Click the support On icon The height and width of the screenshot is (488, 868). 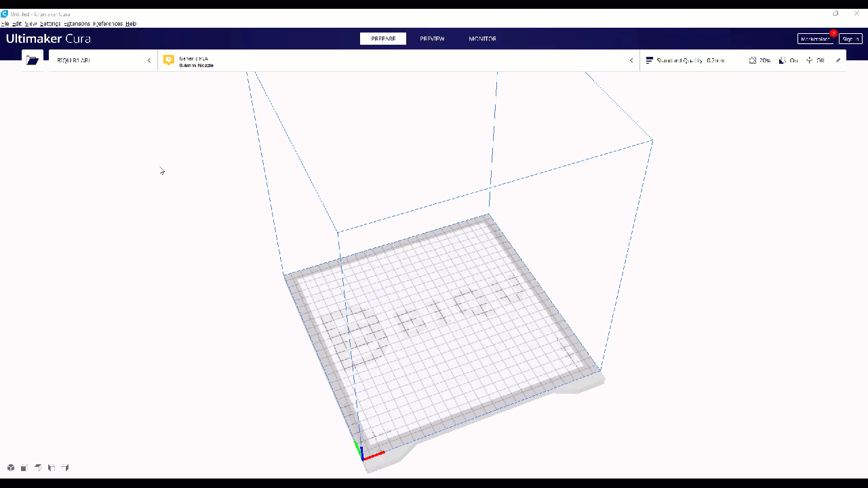[x=783, y=60]
